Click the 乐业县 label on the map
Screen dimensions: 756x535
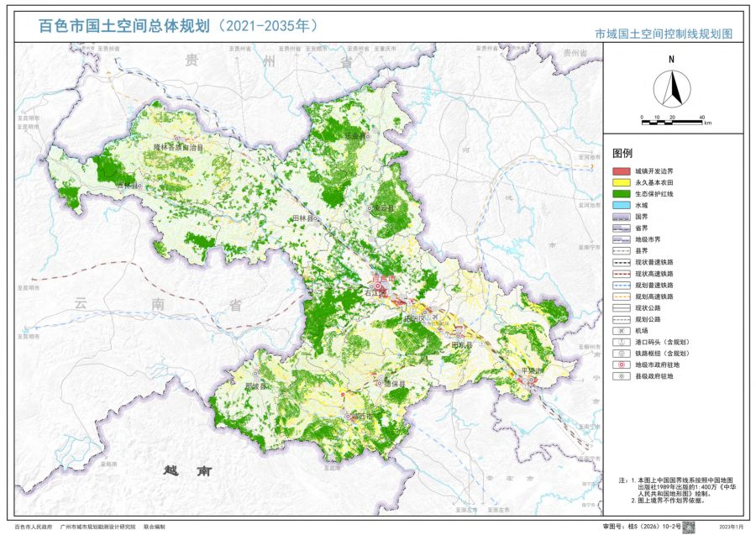click(355, 136)
